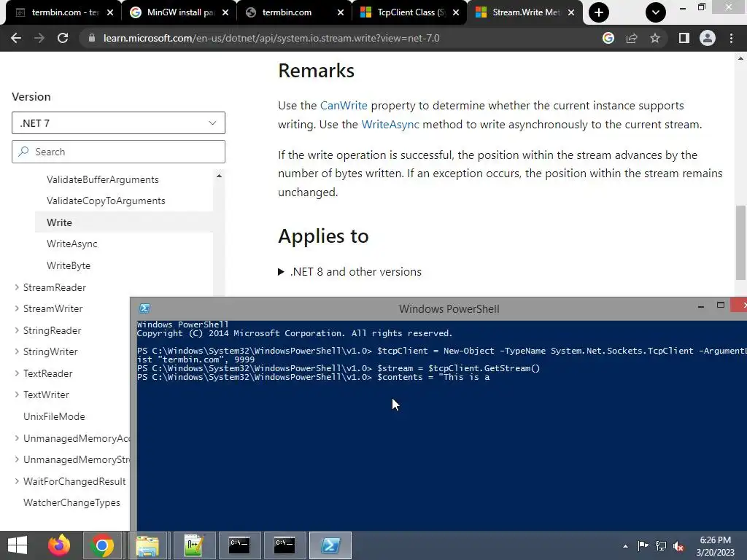The width and height of the screenshot is (747, 560).
Task: Click the page vertical scrollbar thumb
Action: click(740, 242)
